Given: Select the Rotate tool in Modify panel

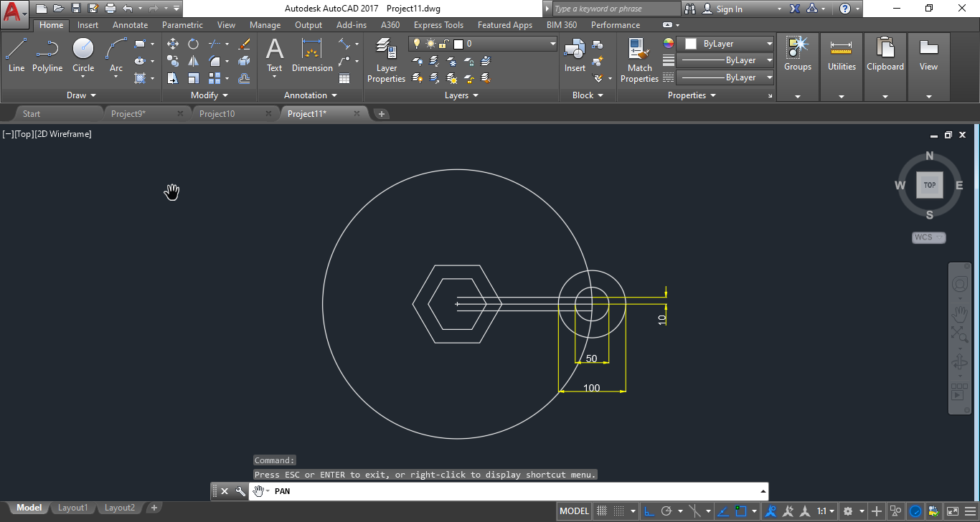Looking at the screenshot, I should coord(193,43).
